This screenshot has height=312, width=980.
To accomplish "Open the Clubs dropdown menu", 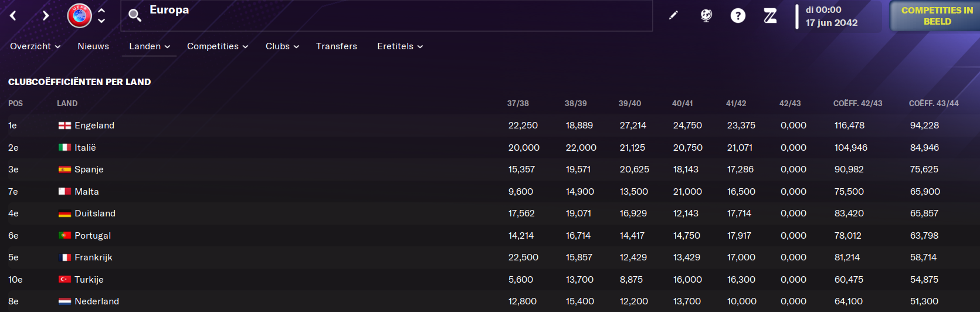I will point(282,46).
